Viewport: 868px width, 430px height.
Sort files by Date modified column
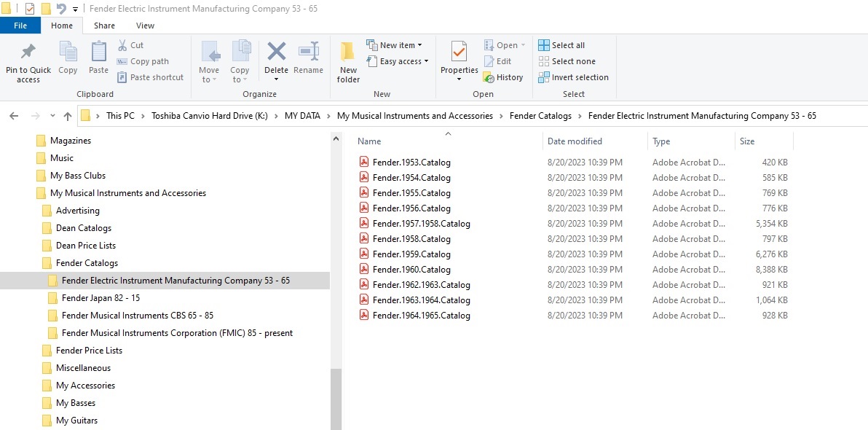575,141
